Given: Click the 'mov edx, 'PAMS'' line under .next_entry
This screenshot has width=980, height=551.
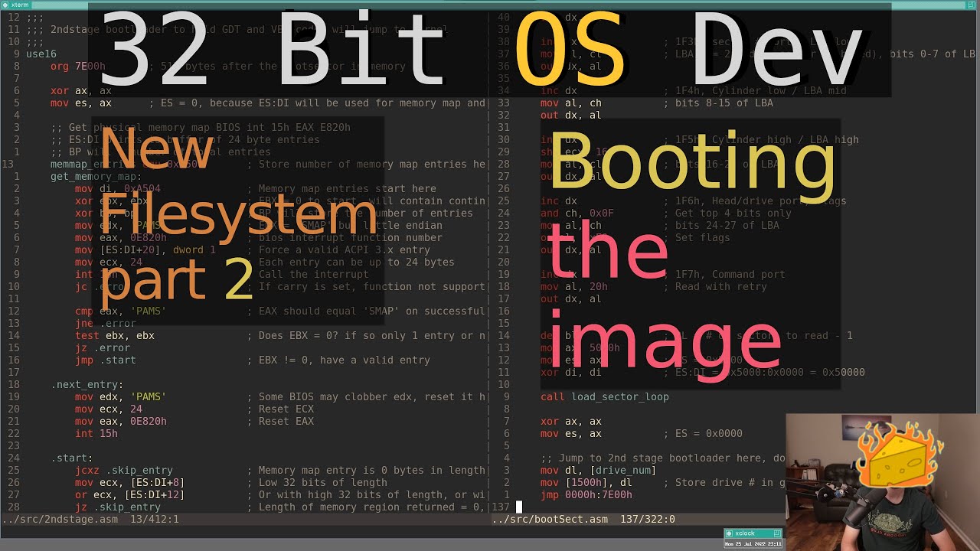Looking at the screenshot, I should click(121, 396).
